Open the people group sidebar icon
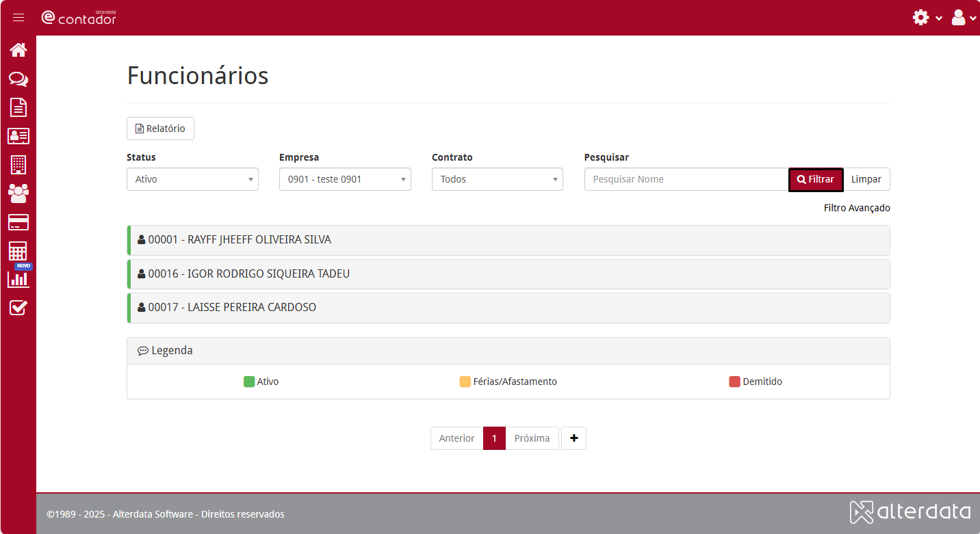Screen dimensions: 980x534 (x=18, y=193)
